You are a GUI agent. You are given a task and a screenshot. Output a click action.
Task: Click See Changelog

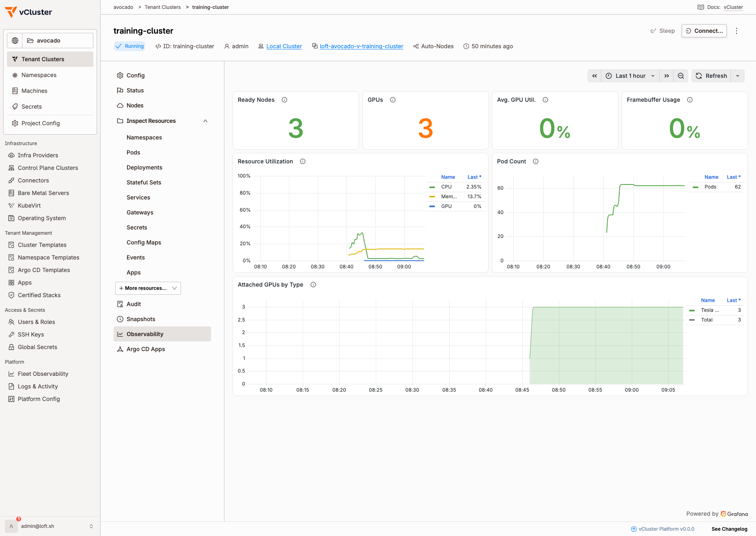click(x=729, y=529)
